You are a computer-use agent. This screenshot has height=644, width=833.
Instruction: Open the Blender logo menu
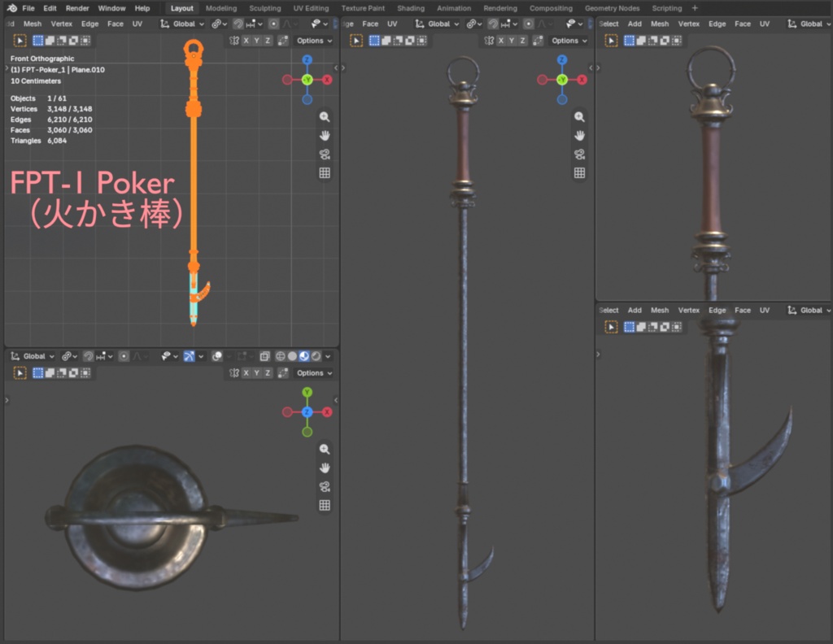(11, 8)
